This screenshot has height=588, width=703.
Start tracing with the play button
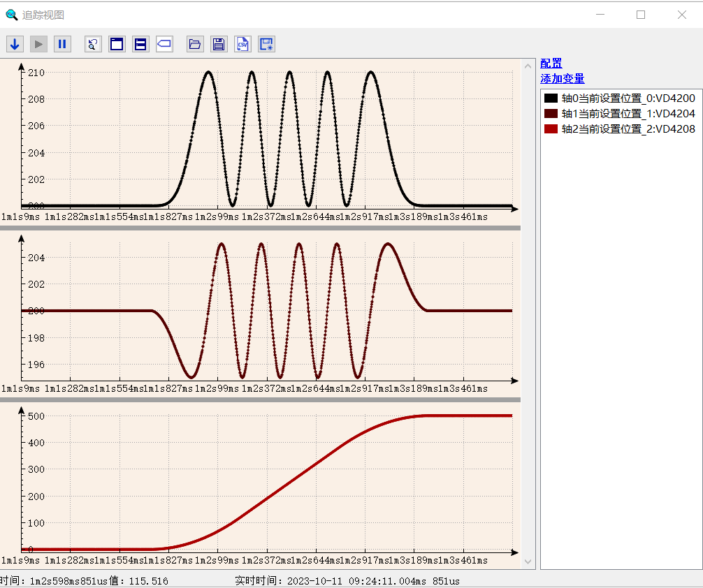(x=38, y=44)
